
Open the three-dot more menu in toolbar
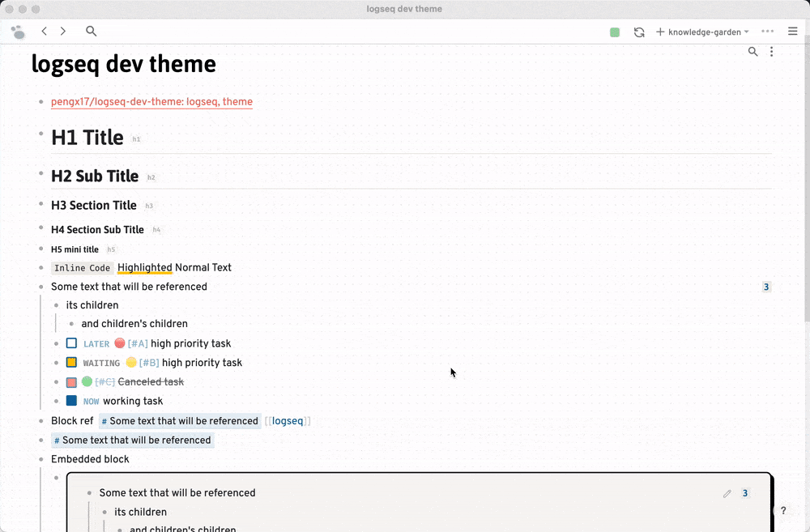click(768, 31)
